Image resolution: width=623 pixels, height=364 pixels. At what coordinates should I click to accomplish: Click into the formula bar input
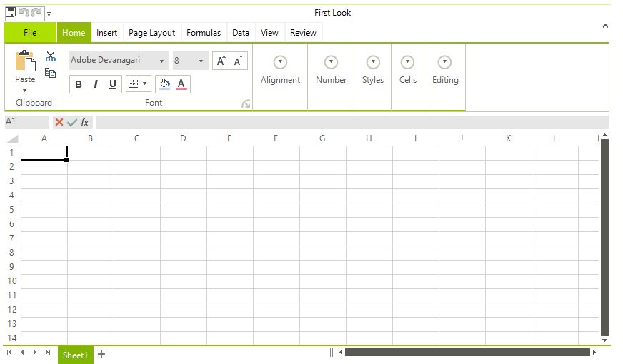coord(352,122)
